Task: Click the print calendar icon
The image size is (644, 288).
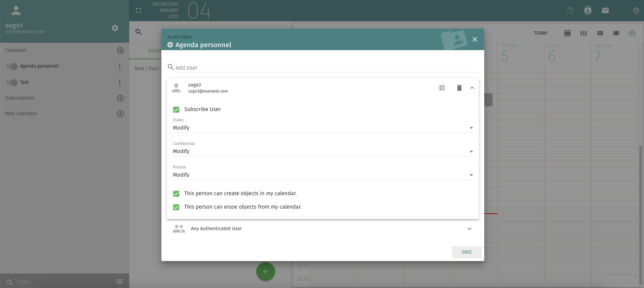Action: (632, 33)
